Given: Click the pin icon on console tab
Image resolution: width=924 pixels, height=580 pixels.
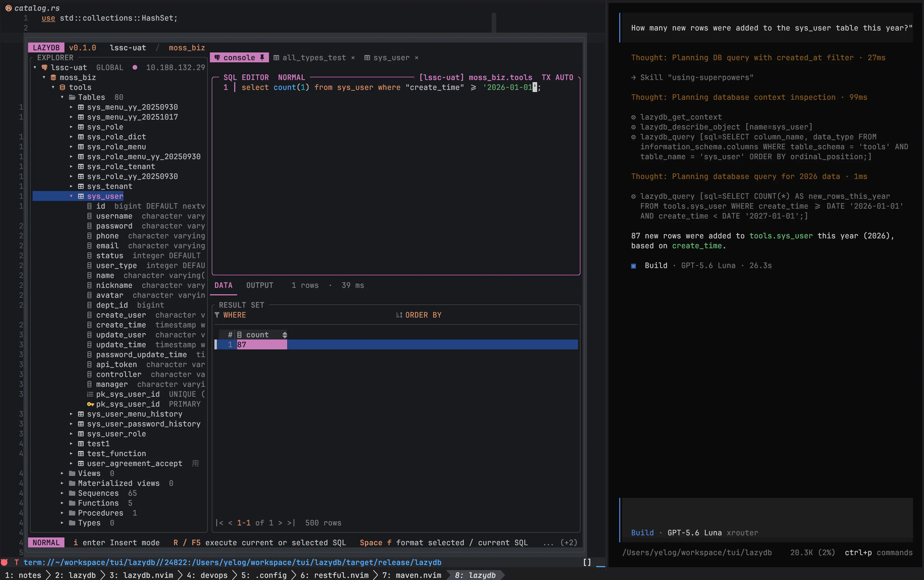Looking at the screenshot, I should click(262, 58).
